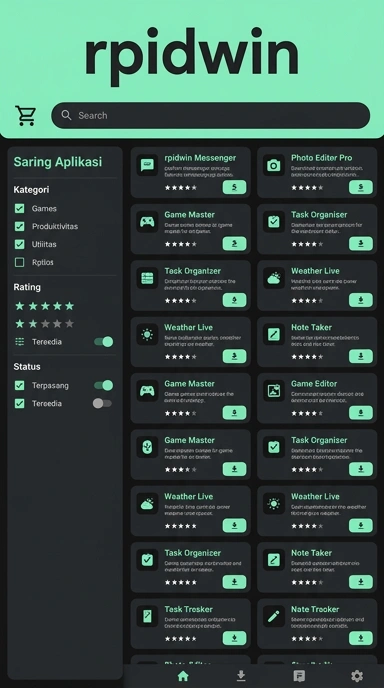Open the Game Editor app title

point(314,384)
